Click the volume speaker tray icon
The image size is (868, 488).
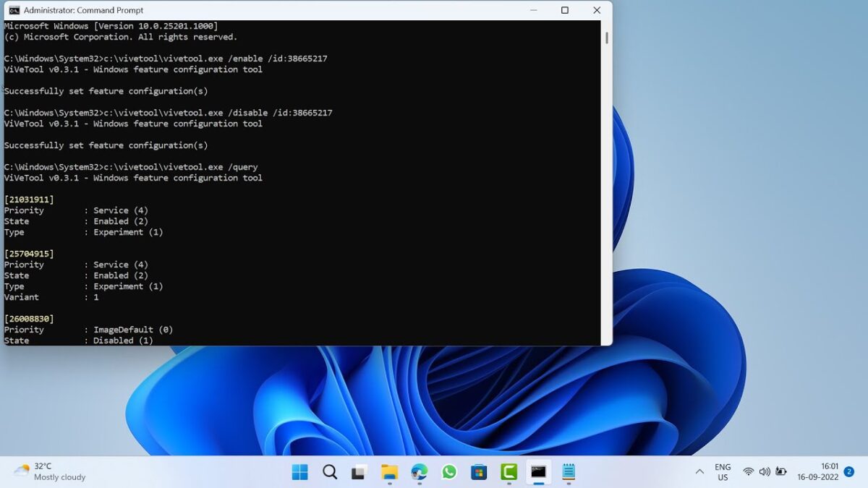click(765, 472)
